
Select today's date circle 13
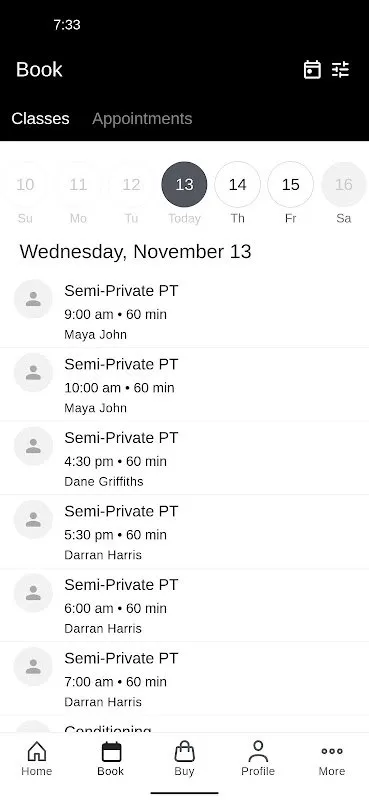tap(184, 184)
